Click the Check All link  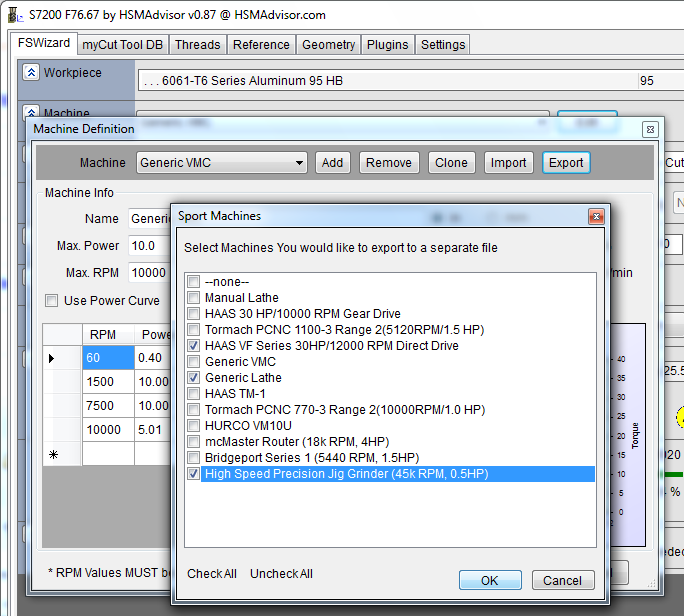pyautogui.click(x=212, y=574)
